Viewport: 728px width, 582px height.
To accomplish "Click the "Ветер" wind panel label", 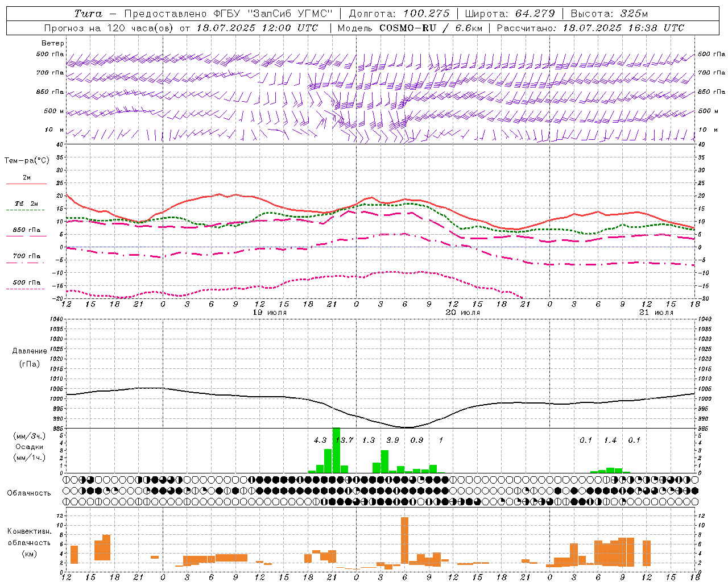I will coord(52,43).
